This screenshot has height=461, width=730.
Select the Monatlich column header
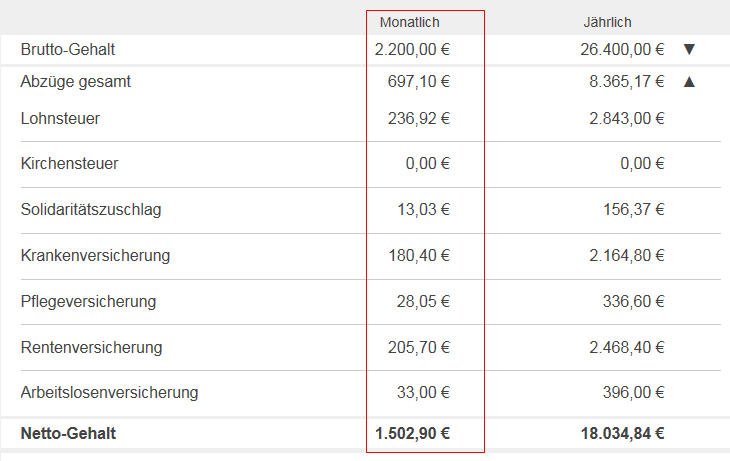410,22
